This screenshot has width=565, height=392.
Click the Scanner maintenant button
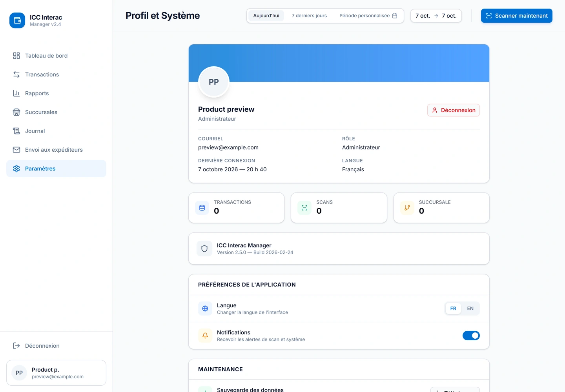pyautogui.click(x=517, y=16)
